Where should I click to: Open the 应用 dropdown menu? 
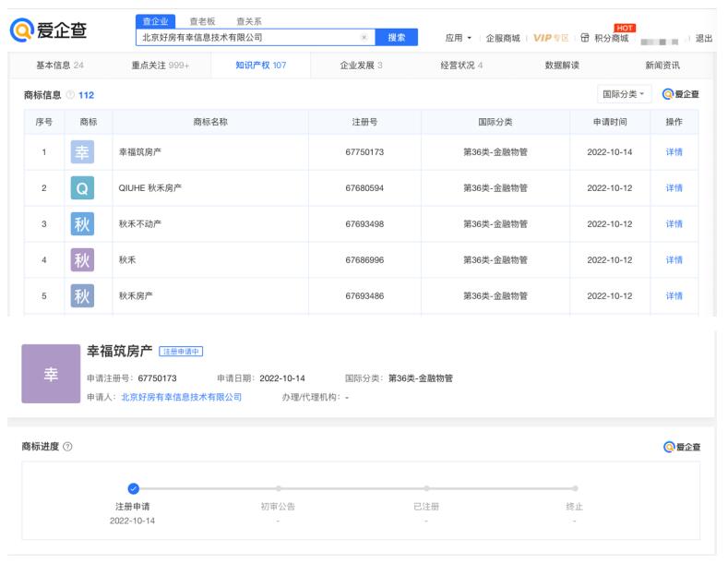click(458, 38)
